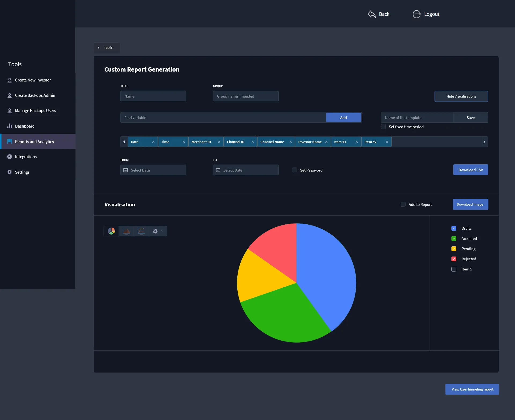
Task: Remove the Merchant ID variable chip
Action: pos(219,142)
